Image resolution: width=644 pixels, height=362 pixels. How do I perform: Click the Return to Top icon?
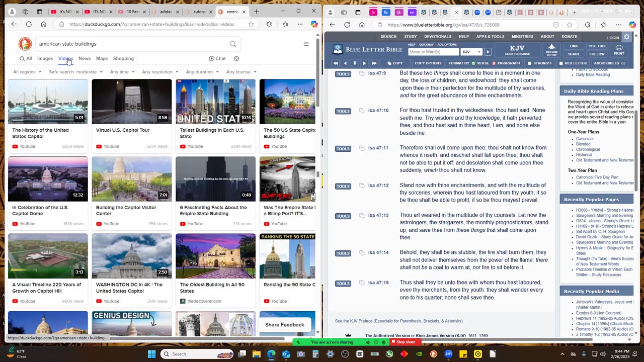551,50
